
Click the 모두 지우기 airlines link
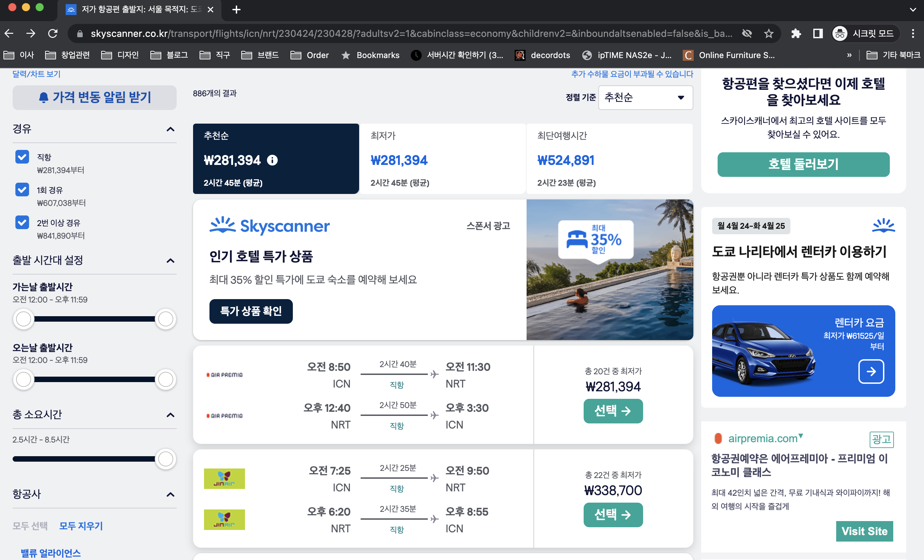(81, 526)
